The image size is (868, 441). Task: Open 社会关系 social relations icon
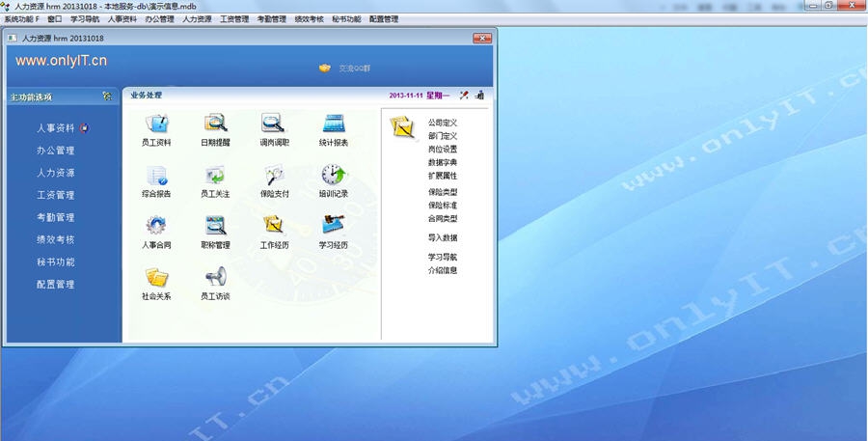point(156,277)
